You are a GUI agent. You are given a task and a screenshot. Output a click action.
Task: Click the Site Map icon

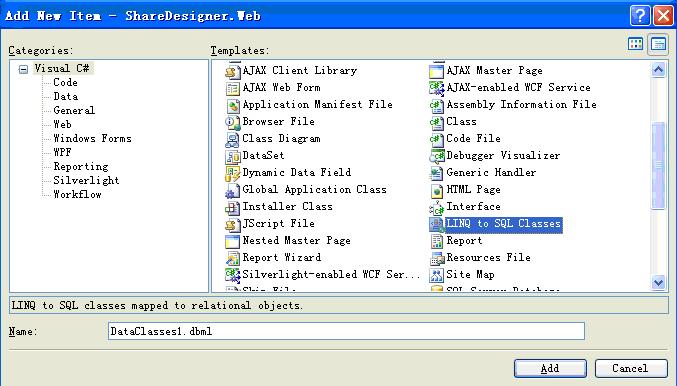coord(437,275)
